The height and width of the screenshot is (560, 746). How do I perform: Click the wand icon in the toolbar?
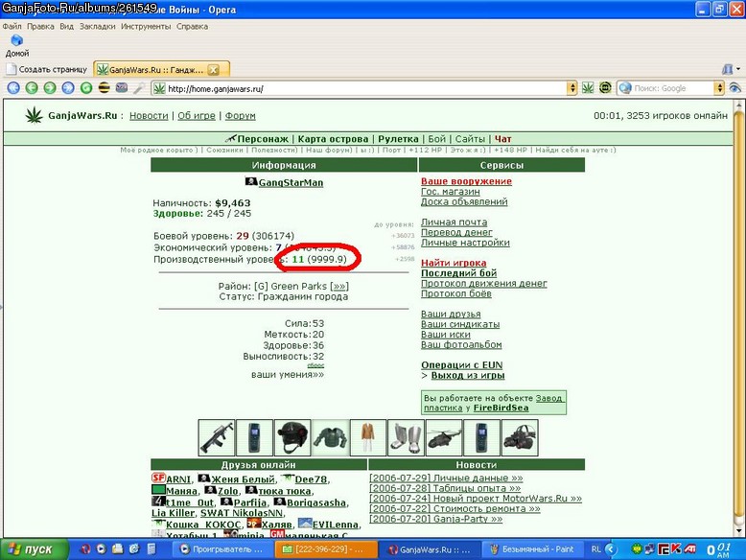139,87
